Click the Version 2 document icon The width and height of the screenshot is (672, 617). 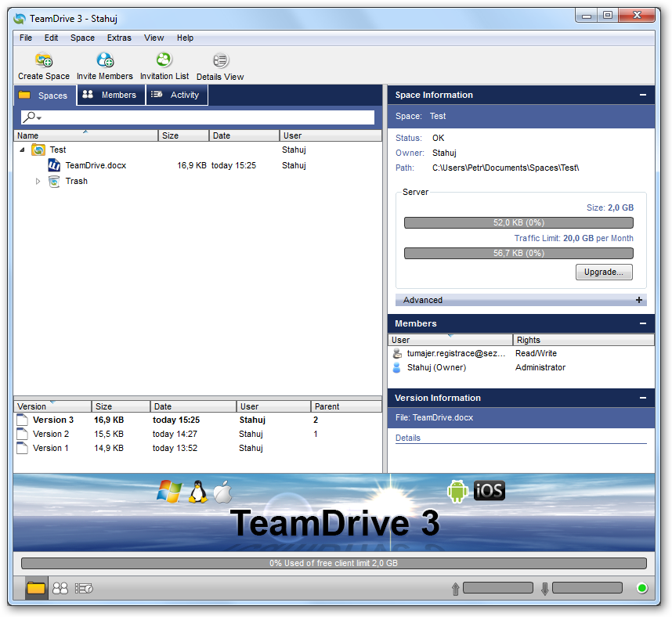[x=22, y=434]
